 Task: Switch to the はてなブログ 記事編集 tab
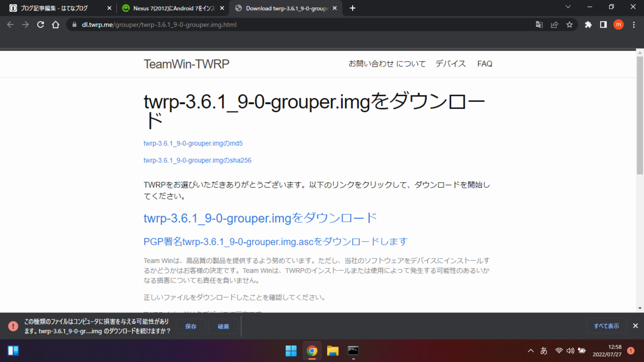click(x=54, y=8)
